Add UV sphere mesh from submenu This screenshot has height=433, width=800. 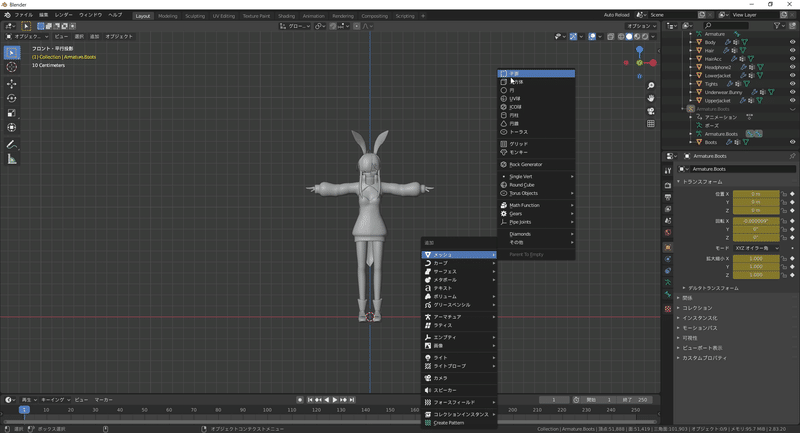515,98
